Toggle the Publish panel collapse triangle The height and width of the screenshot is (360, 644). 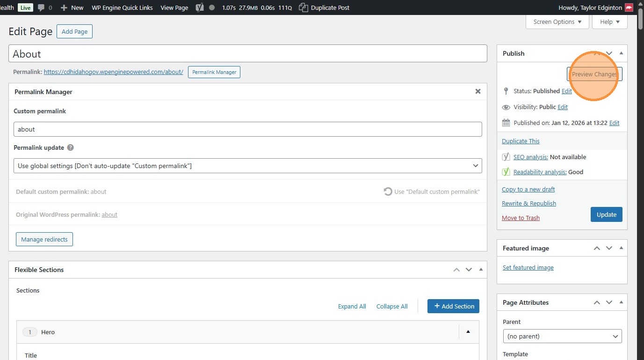pyautogui.click(x=621, y=53)
